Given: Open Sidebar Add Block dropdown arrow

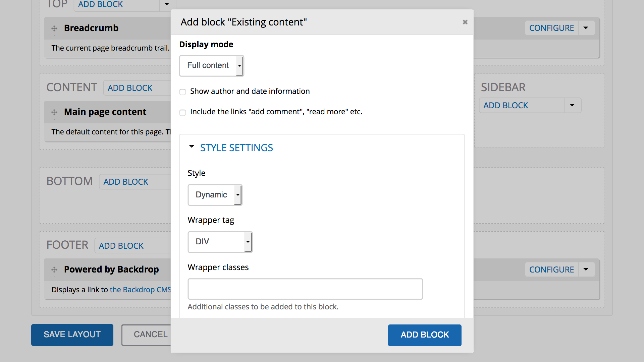Looking at the screenshot, I should (x=572, y=105).
